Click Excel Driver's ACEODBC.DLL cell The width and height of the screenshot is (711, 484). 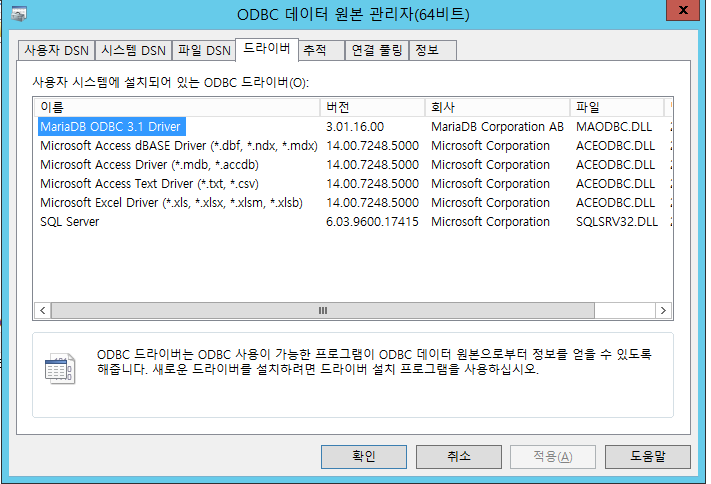615,203
